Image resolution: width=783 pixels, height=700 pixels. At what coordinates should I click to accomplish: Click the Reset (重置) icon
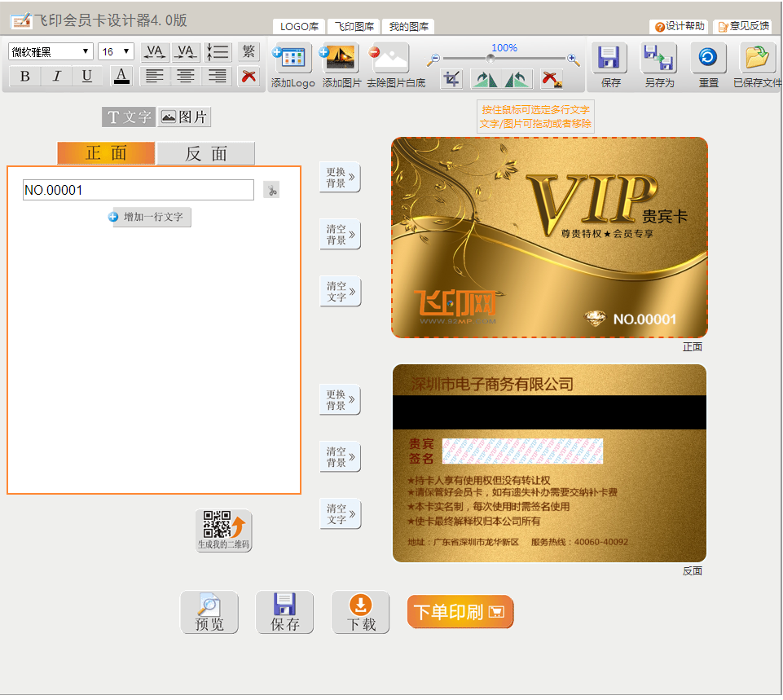click(708, 59)
